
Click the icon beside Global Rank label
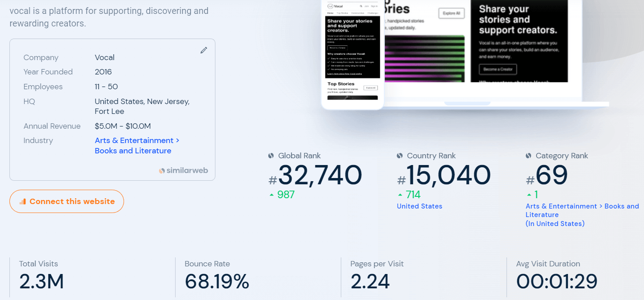point(271,156)
